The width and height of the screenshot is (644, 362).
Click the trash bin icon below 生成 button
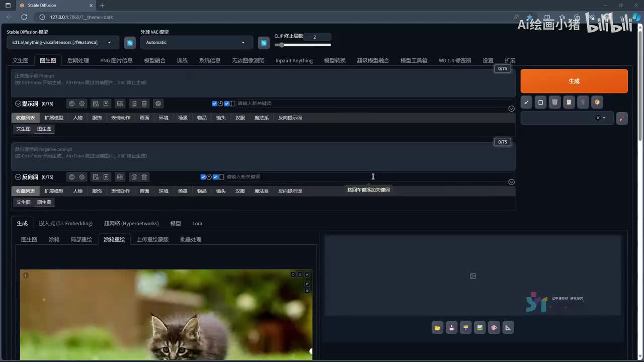(x=554, y=102)
